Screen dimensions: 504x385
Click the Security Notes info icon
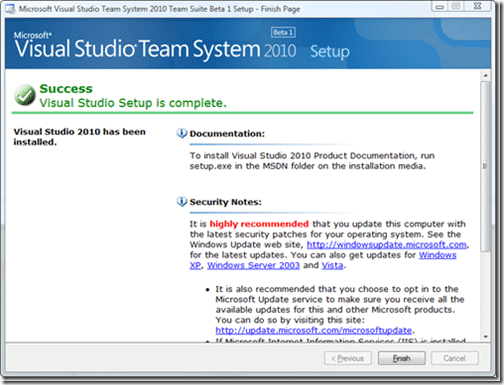[x=182, y=202]
